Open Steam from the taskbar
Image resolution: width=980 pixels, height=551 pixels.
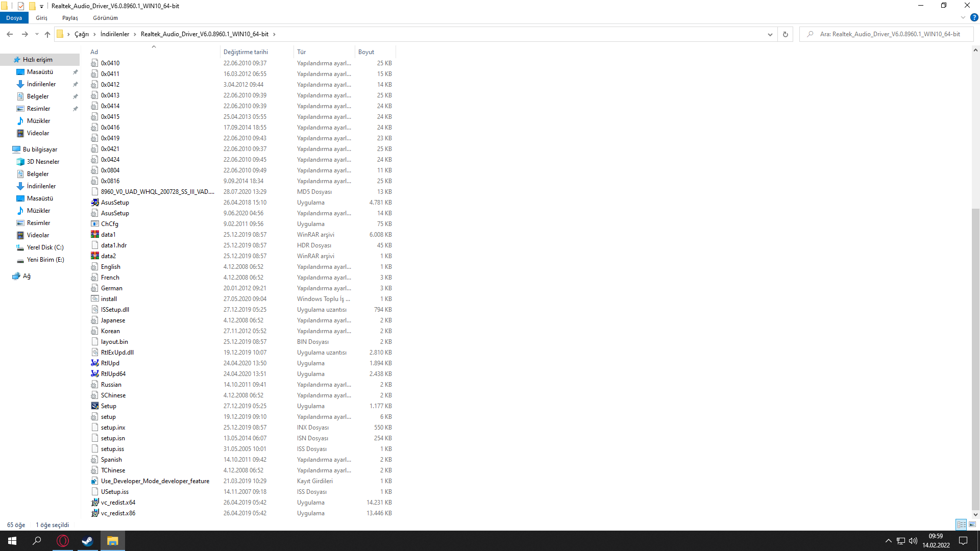87,541
